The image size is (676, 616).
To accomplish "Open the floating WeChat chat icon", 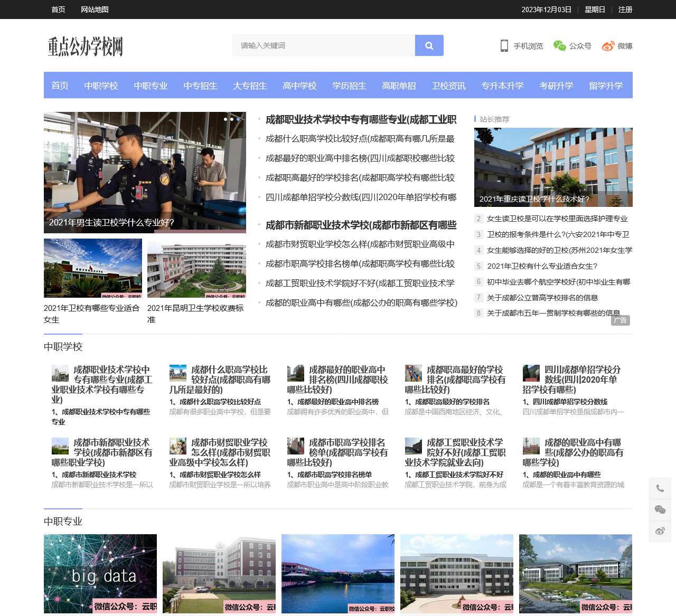I will click(x=660, y=510).
